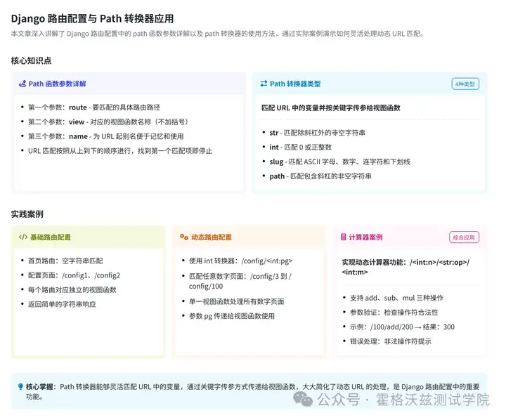Click the 实践案例 section heading
This screenshot has width=506, height=420.
[27, 214]
